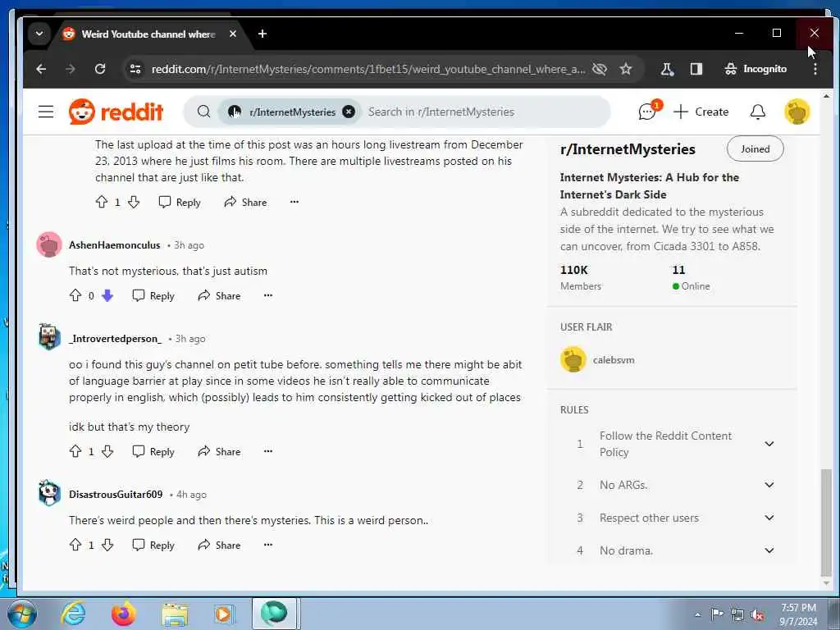
Task: Open more options for the livestream comment
Action: click(x=294, y=202)
